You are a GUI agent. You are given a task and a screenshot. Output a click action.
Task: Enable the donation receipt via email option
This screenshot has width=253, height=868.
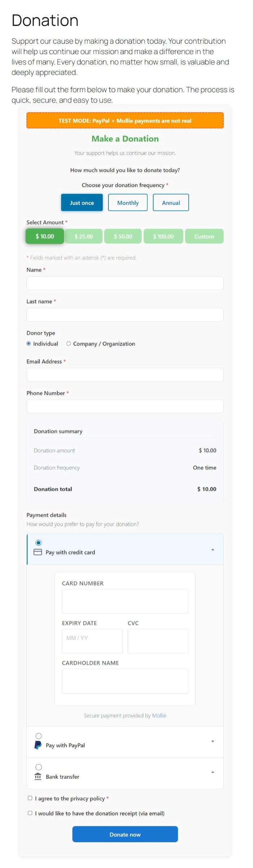pyautogui.click(x=30, y=813)
